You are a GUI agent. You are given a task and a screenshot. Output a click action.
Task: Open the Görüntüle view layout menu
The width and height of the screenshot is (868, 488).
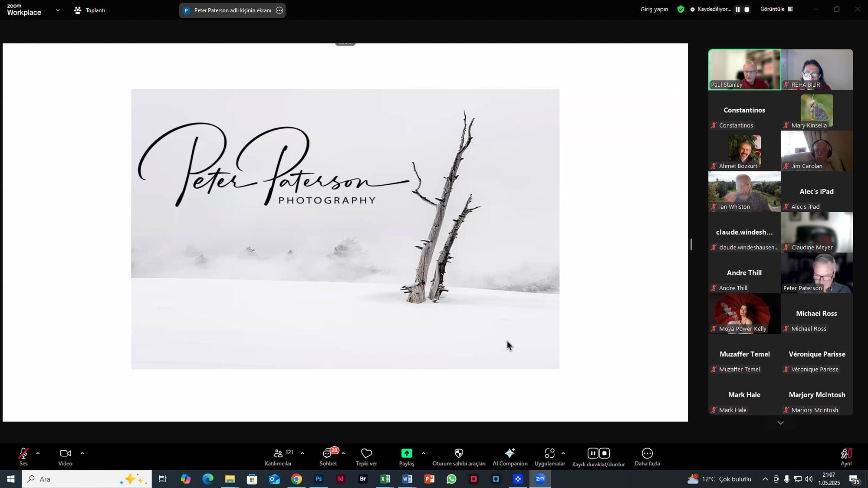[776, 9]
